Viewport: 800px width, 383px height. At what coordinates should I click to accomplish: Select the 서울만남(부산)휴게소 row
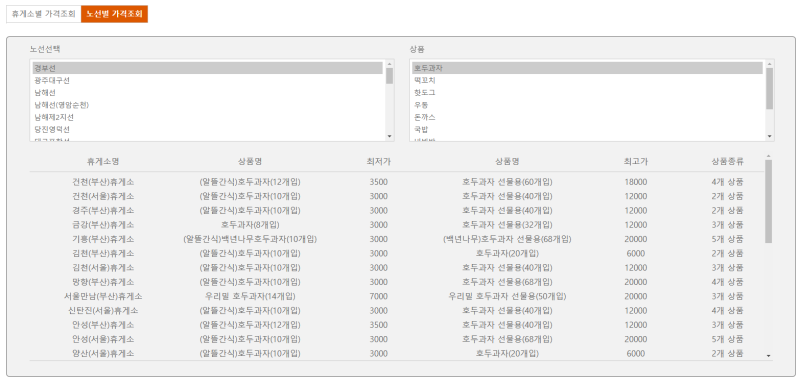pyautogui.click(x=397, y=296)
